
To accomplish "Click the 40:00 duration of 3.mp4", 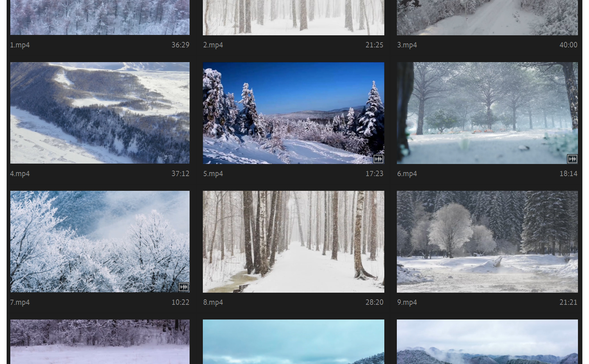I will pos(568,45).
